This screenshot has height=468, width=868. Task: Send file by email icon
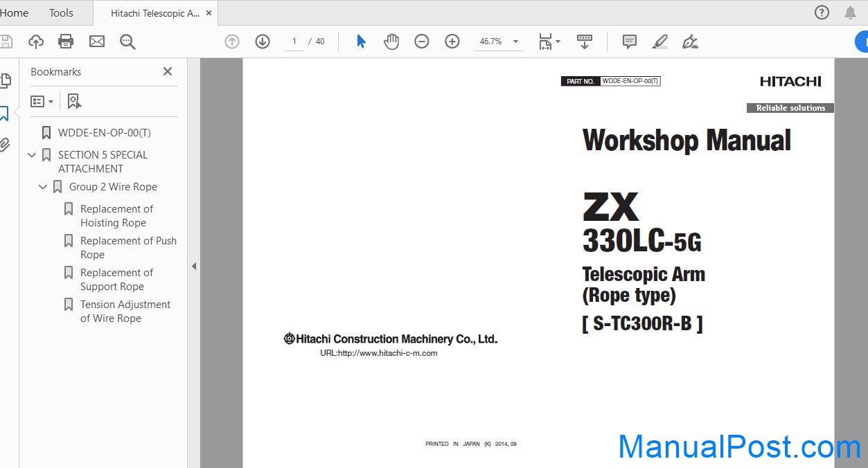(x=97, y=42)
